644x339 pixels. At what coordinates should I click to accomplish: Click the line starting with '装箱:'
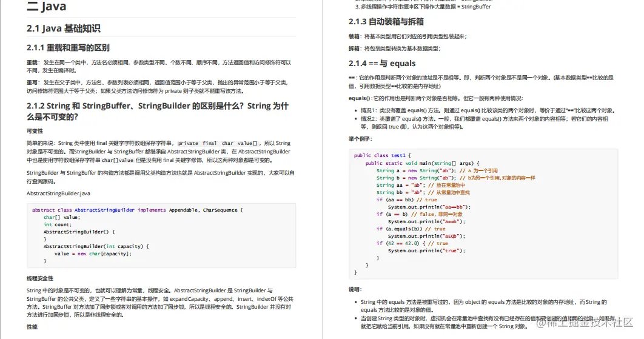tap(408, 36)
